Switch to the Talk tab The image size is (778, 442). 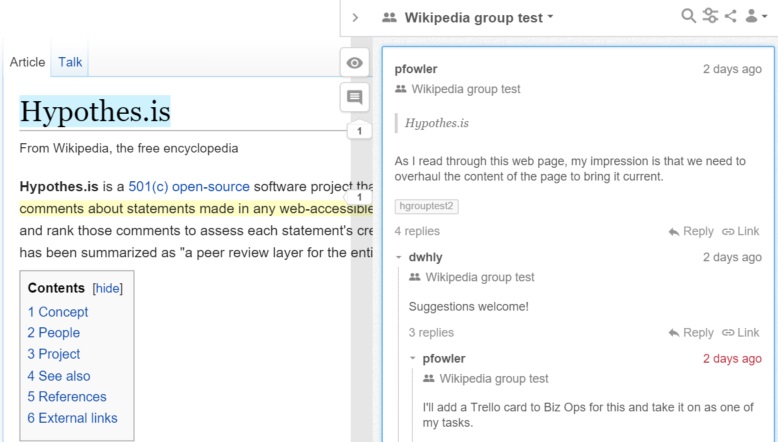pos(70,62)
